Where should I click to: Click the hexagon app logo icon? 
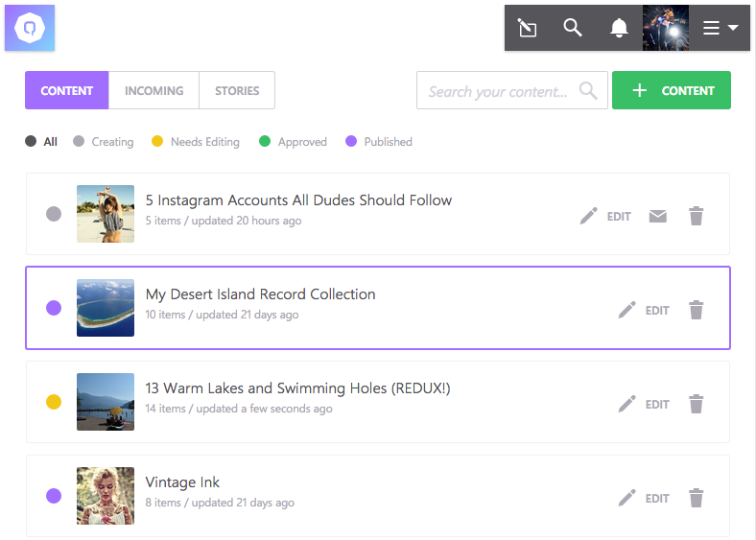tap(30, 28)
